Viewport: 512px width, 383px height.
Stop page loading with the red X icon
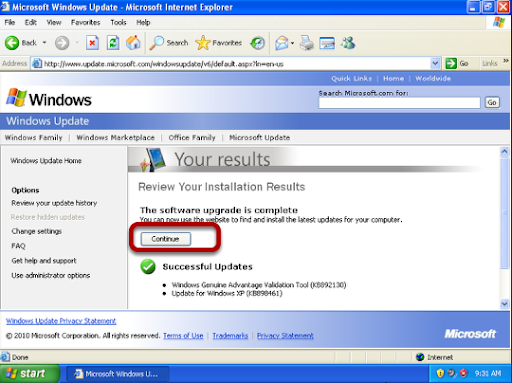[92, 43]
